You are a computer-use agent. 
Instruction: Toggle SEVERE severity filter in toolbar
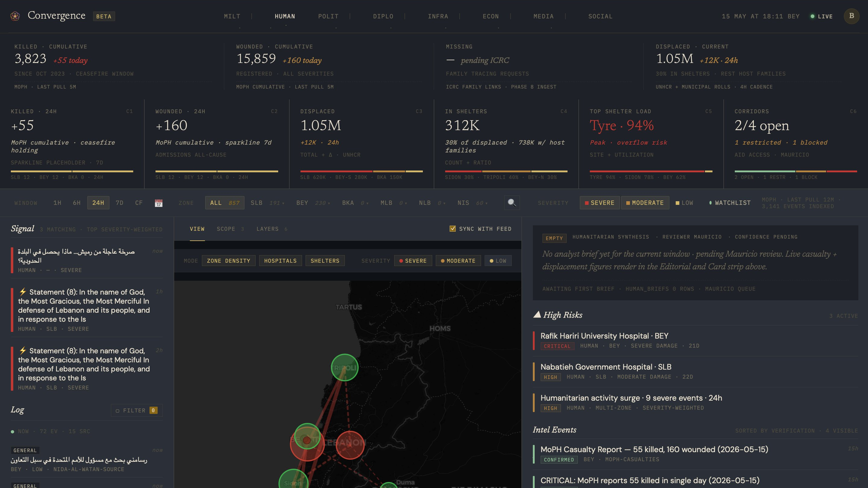(x=599, y=203)
